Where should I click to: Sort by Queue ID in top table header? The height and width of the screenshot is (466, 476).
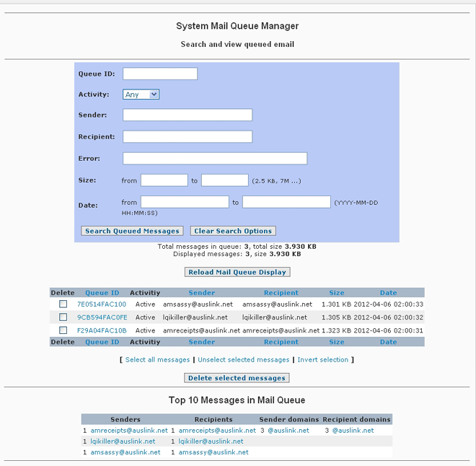[x=102, y=293]
